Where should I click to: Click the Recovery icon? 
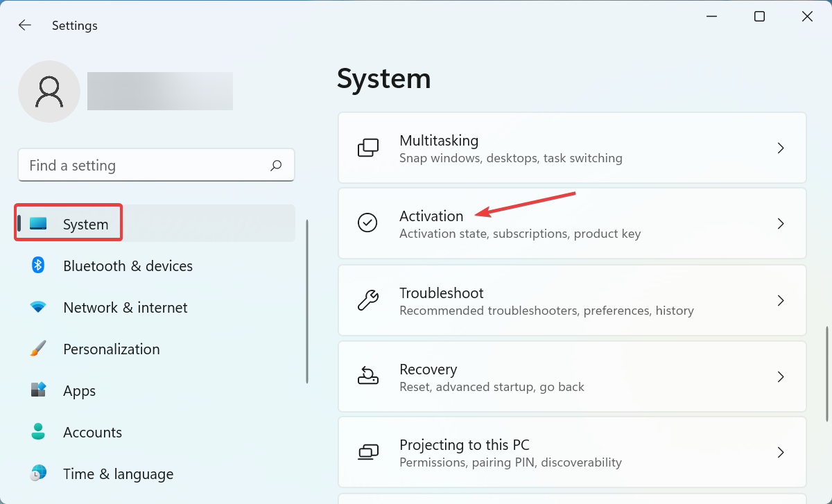(x=367, y=376)
